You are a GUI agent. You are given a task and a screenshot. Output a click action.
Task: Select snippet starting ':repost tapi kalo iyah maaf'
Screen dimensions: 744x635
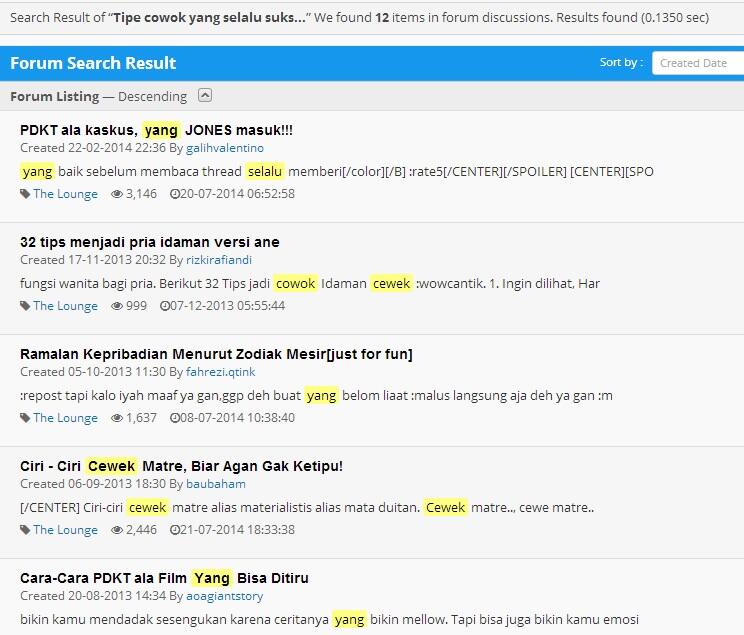click(x=316, y=395)
